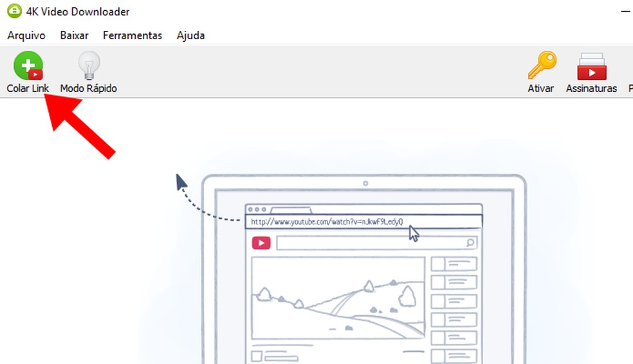Enable Modo Rápido lightbulb icon
The height and width of the screenshot is (364, 633).
[89, 66]
